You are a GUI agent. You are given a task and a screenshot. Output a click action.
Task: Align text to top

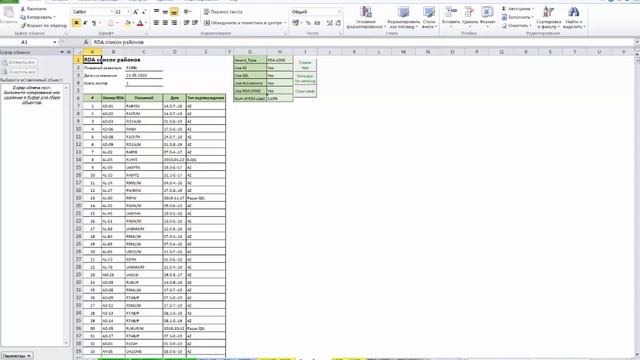[x=156, y=12]
